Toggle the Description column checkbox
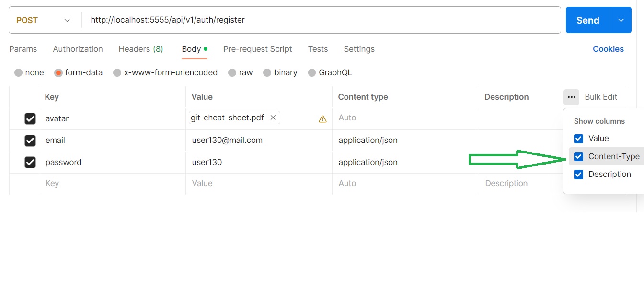This screenshot has width=644, height=282. click(579, 175)
